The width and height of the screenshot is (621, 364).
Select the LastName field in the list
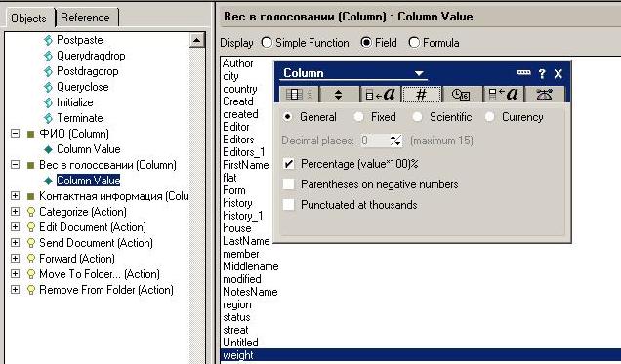[x=246, y=241]
